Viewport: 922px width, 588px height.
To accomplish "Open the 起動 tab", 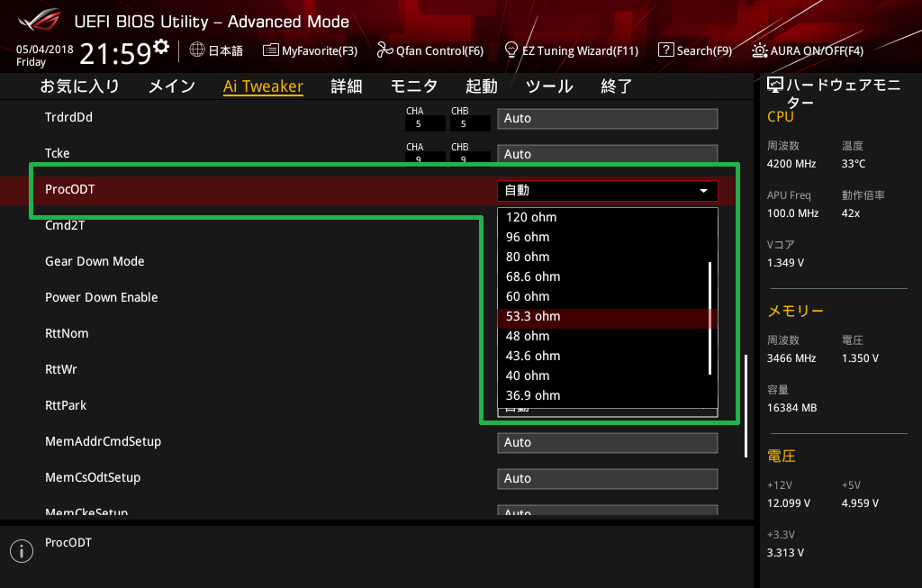I will [481, 86].
